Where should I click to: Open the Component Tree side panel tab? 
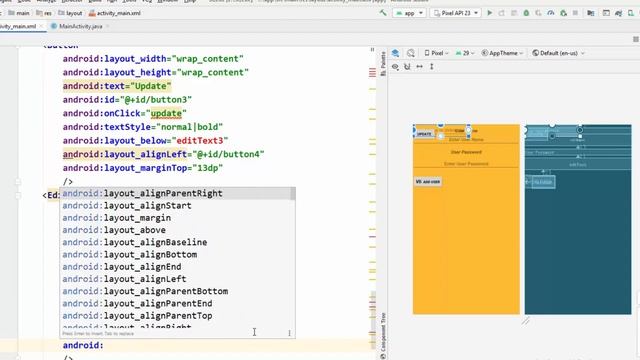click(x=383, y=336)
